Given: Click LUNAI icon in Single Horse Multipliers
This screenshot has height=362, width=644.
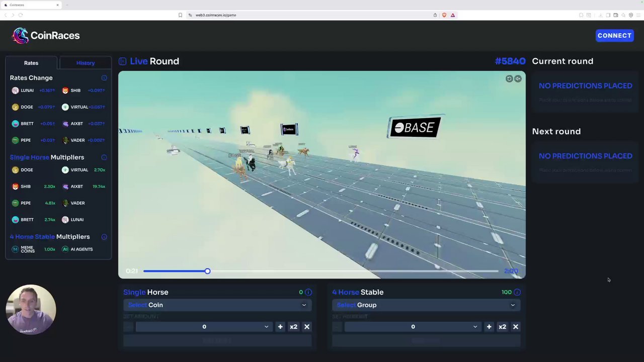Looking at the screenshot, I should tap(65, 220).
